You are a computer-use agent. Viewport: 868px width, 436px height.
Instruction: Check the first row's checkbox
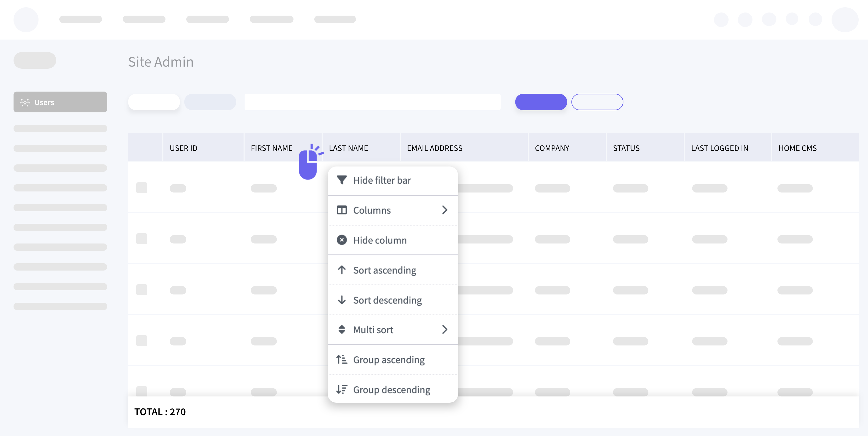[142, 188]
